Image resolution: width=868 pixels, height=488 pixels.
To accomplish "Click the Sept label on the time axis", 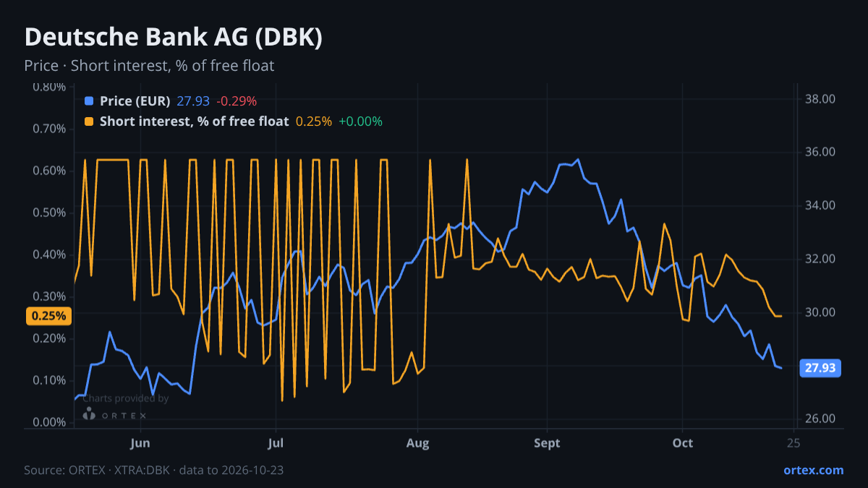I will [547, 442].
